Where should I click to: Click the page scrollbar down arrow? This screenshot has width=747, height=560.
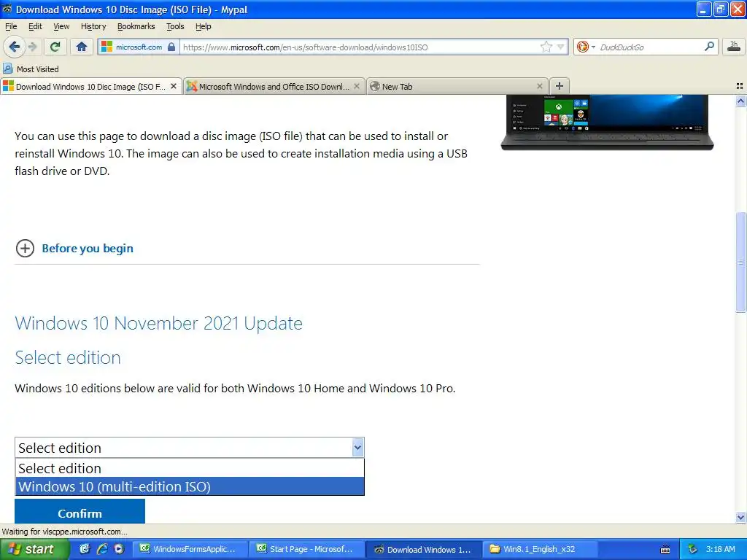740,517
